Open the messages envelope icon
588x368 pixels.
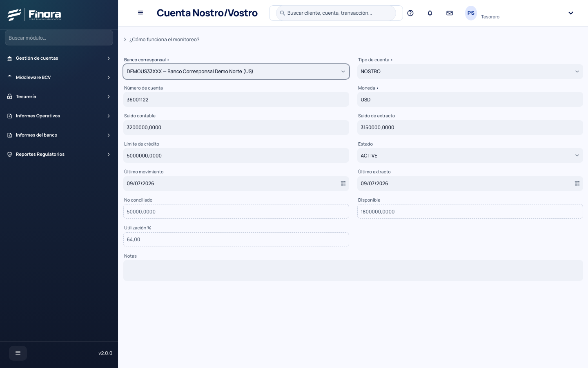[450, 13]
